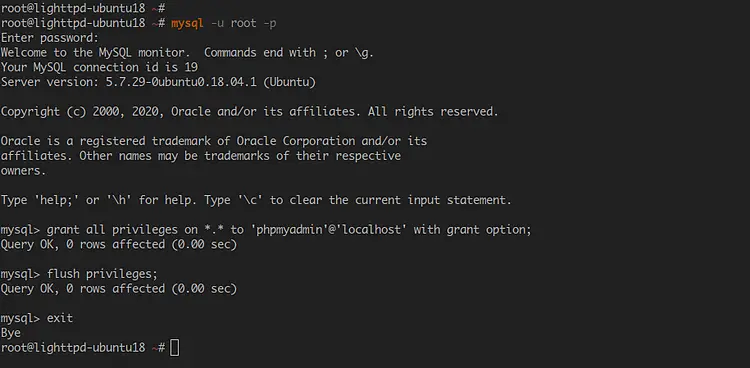Click 'with grant option;' at the command end
Screen dimensions: 750x368
pyautogui.click(x=473, y=230)
